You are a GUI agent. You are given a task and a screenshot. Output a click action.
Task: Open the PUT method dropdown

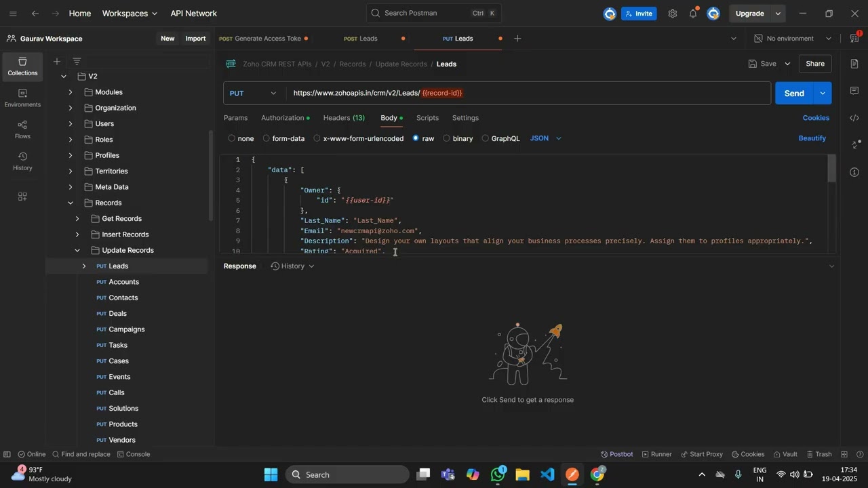click(x=254, y=94)
